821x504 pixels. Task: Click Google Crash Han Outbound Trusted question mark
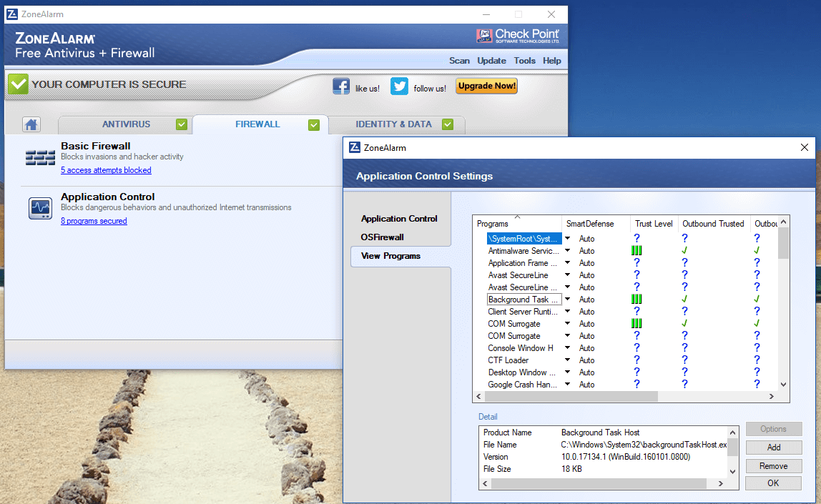684,384
